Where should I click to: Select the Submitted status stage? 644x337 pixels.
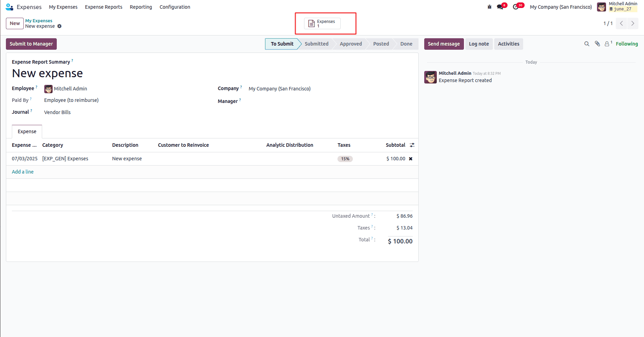317,44
